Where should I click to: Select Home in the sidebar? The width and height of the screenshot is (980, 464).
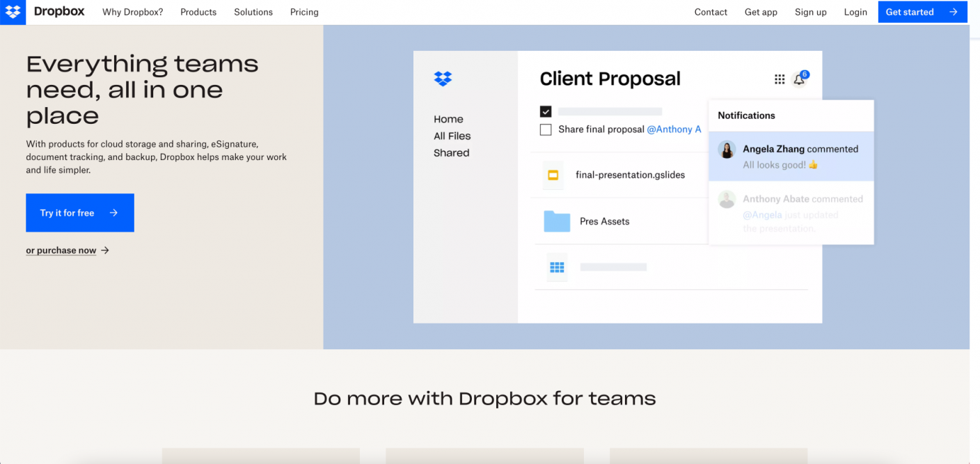[448, 119]
